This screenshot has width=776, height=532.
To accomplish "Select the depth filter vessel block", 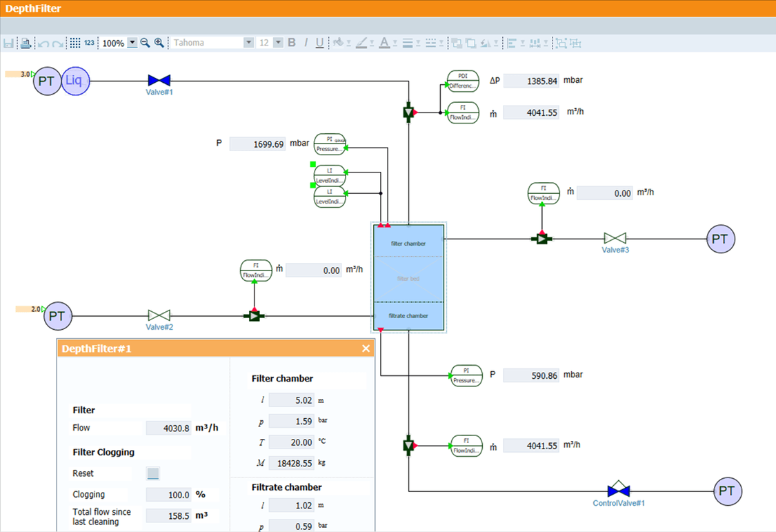I will tap(409, 277).
